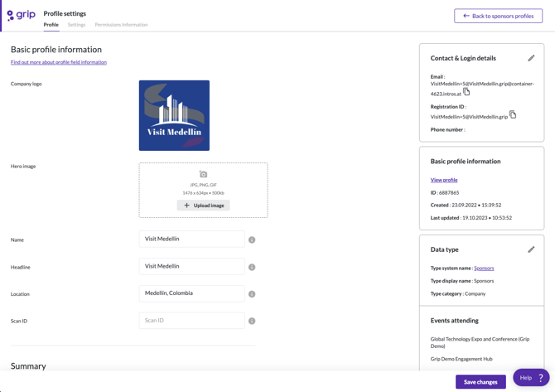Viewport: 555px width, 392px height.
Task: Copy the email address to clipboard
Action: [466, 92]
